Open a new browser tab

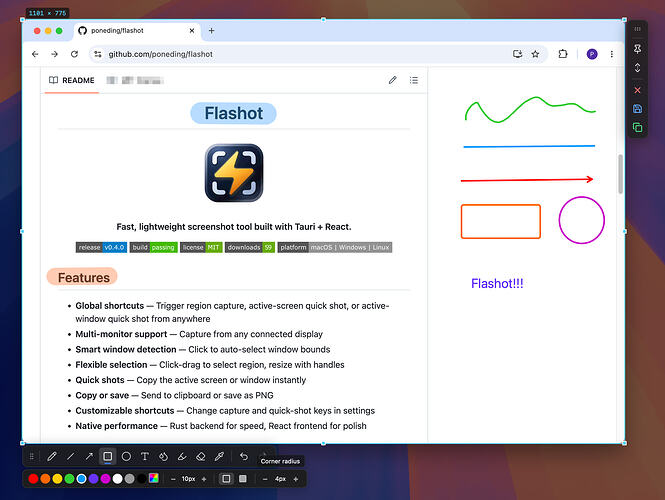(211, 31)
